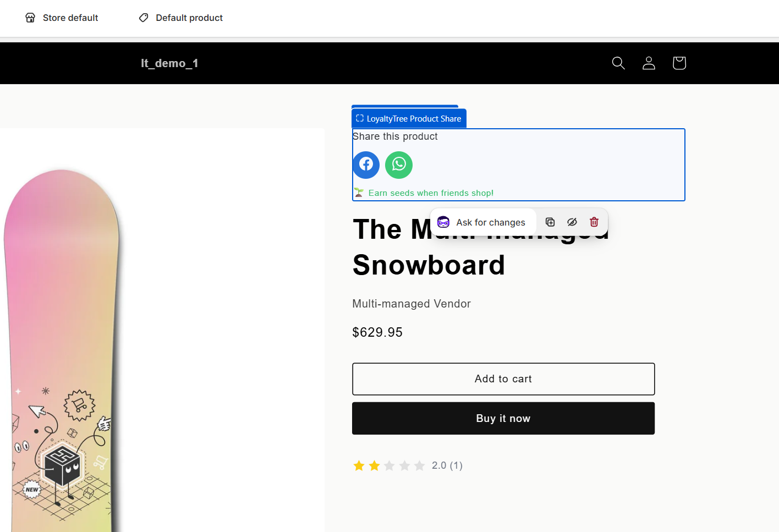Click the Earn seeds when friends shop text
This screenshot has height=532, width=779.
pyautogui.click(x=430, y=193)
